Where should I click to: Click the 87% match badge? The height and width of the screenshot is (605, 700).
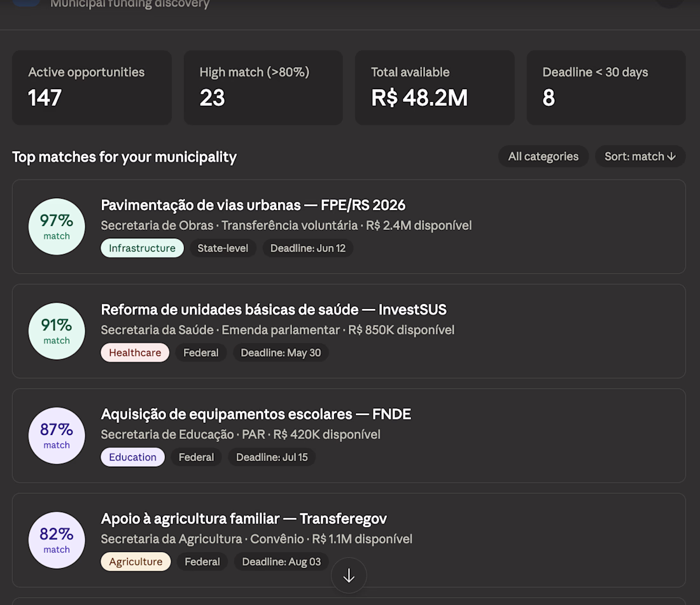pos(57,436)
